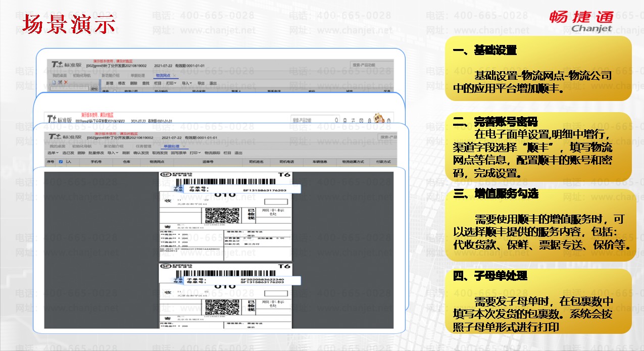
Task: Click 查找 in the 物流网点 toolbar
Action: [145, 83]
